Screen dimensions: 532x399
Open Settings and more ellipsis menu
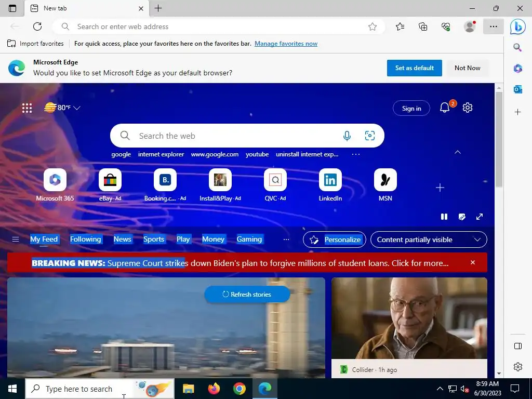[494, 26]
